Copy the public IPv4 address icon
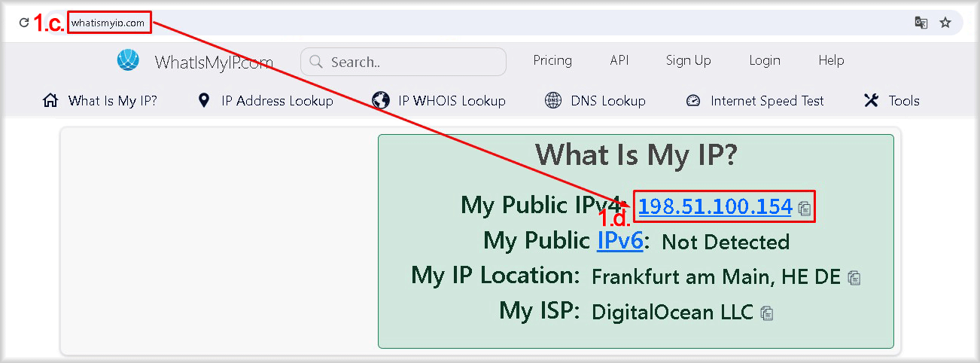The image size is (980, 363). click(x=805, y=209)
